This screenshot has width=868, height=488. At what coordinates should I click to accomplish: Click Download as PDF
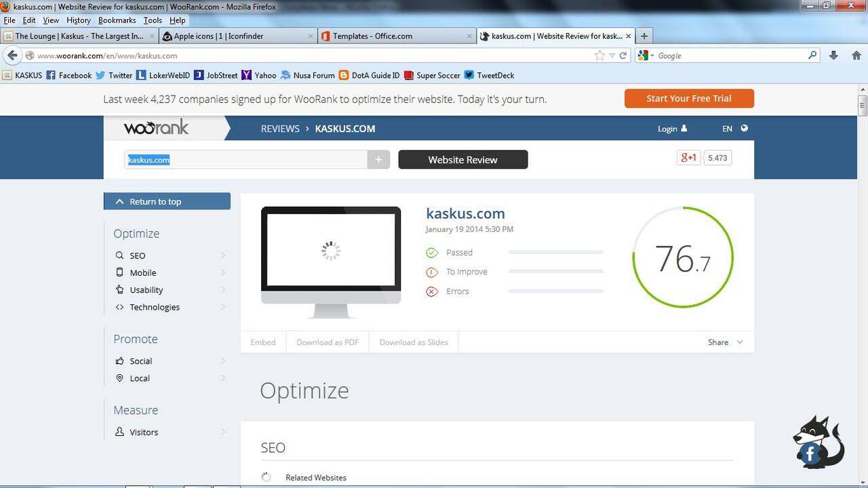328,342
